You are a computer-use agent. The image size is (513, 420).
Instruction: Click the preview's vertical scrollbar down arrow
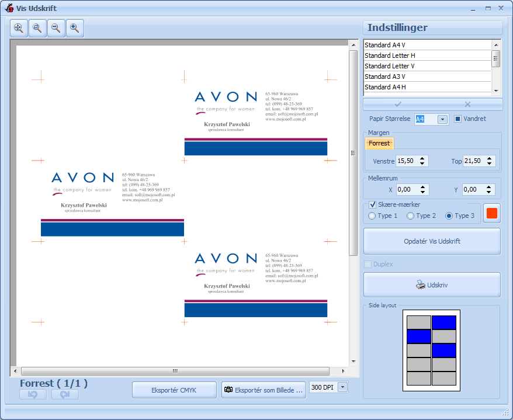353,362
